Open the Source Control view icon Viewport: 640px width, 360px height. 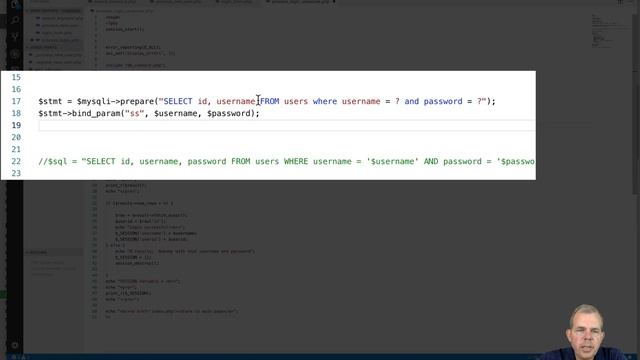pos(15,37)
